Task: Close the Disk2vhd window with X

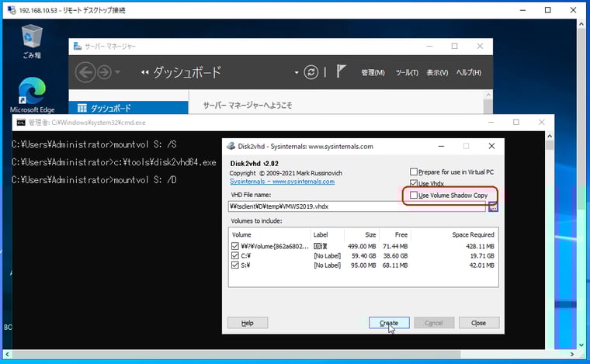Action: (491, 146)
